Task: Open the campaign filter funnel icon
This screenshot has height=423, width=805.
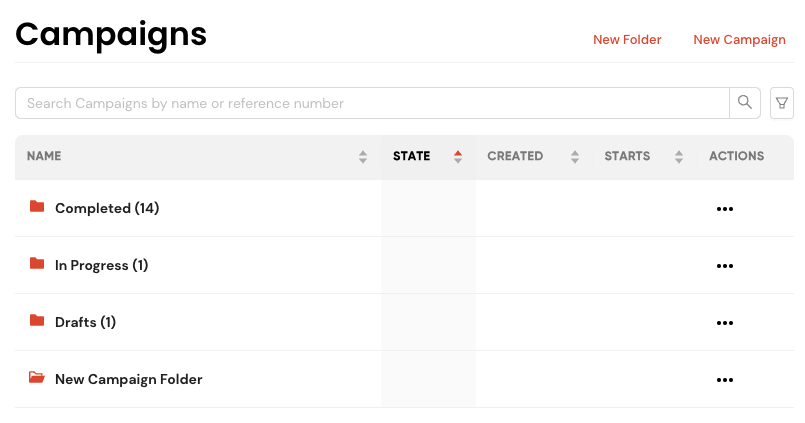Action: pos(781,103)
